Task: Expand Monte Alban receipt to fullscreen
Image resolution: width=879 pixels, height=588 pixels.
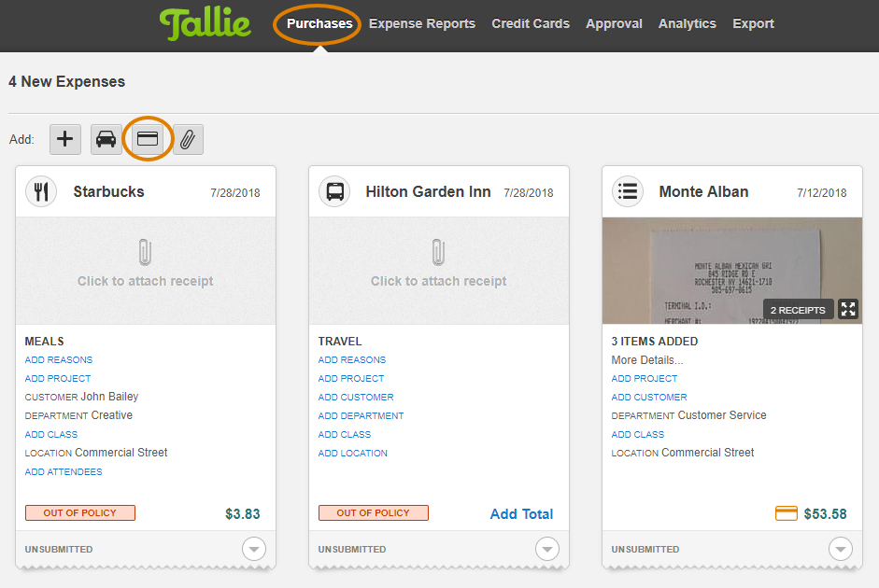Action: (848, 309)
